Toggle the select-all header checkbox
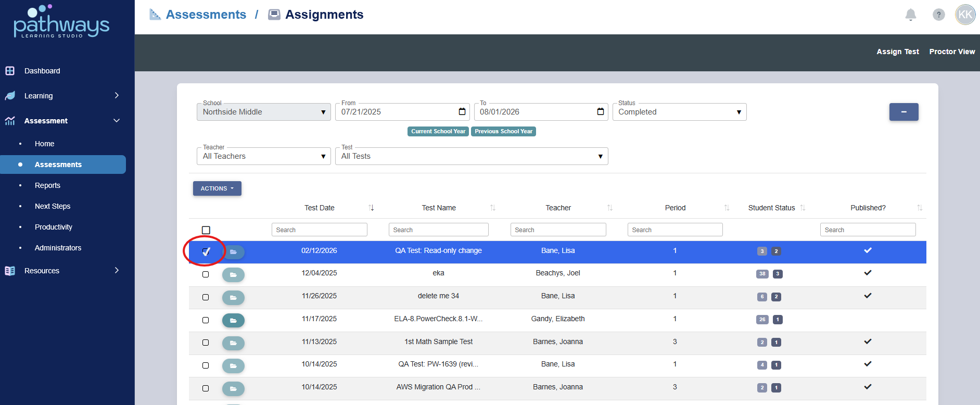The height and width of the screenshot is (405, 980). pyautogui.click(x=206, y=230)
